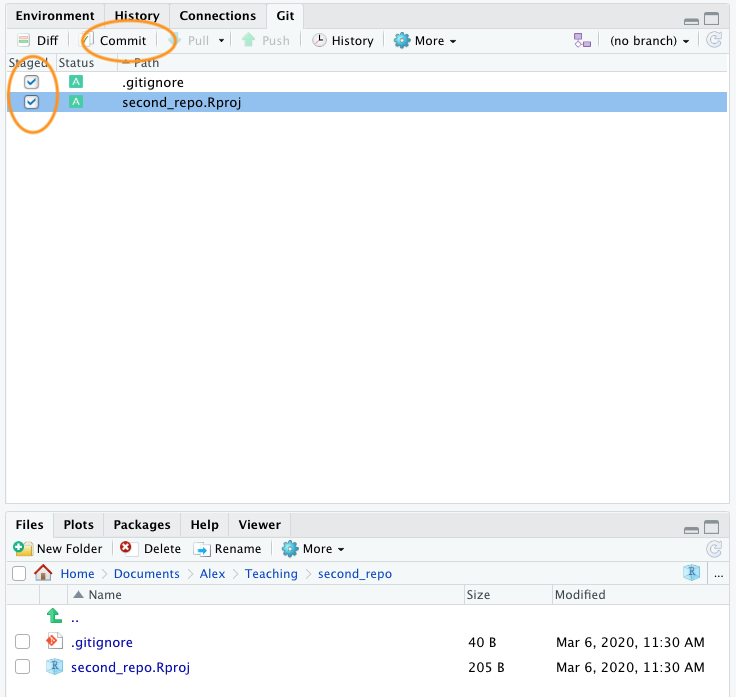
Task: Open the Files pane More dropdown
Action: [x=313, y=549]
